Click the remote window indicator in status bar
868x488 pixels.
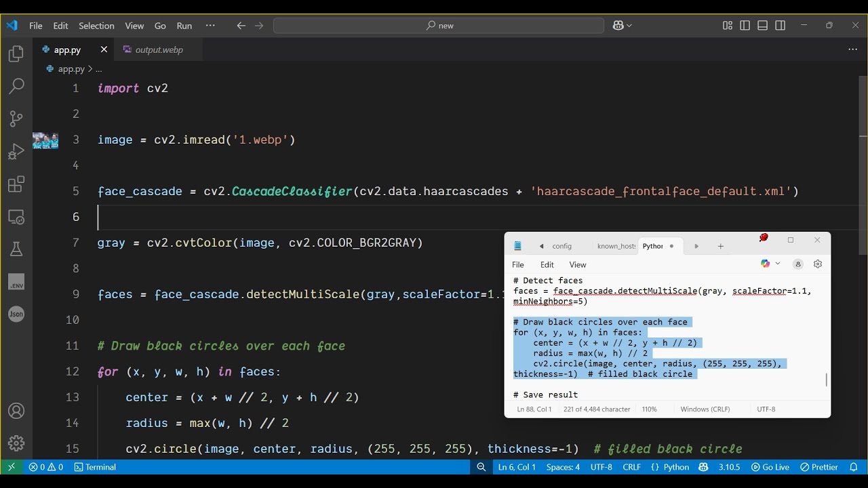[11, 467]
